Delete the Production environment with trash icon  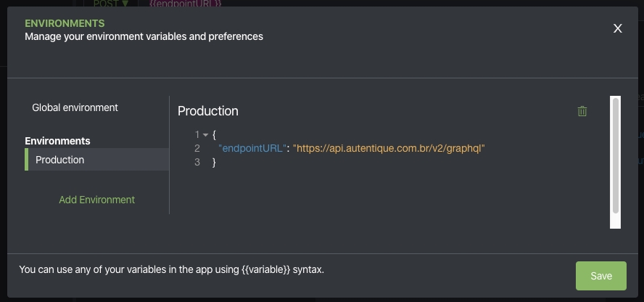click(x=582, y=111)
